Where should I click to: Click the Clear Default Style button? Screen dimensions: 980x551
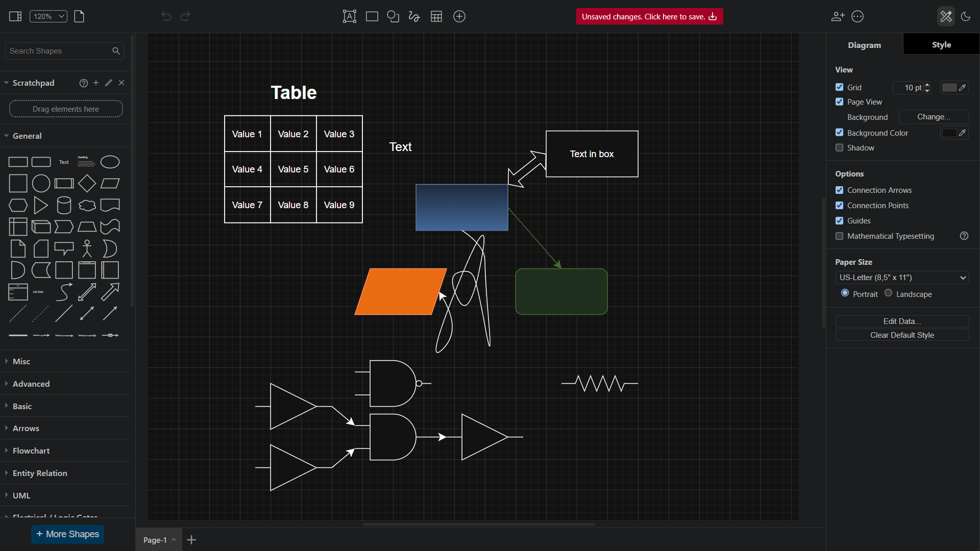click(x=902, y=335)
